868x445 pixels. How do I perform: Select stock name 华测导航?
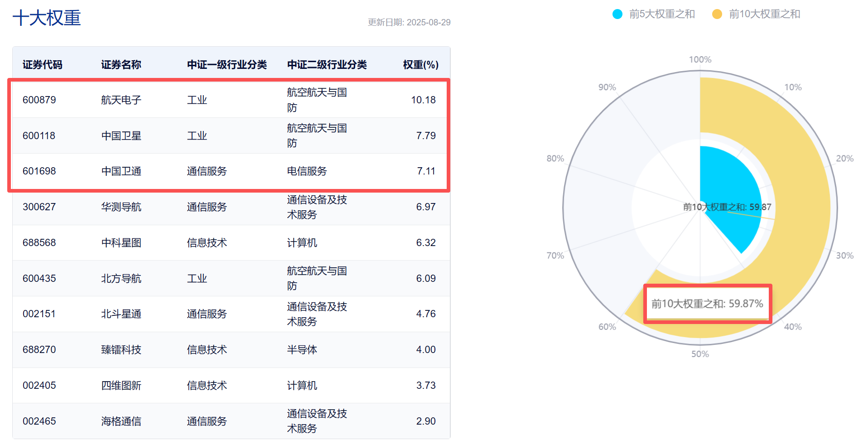pos(121,207)
